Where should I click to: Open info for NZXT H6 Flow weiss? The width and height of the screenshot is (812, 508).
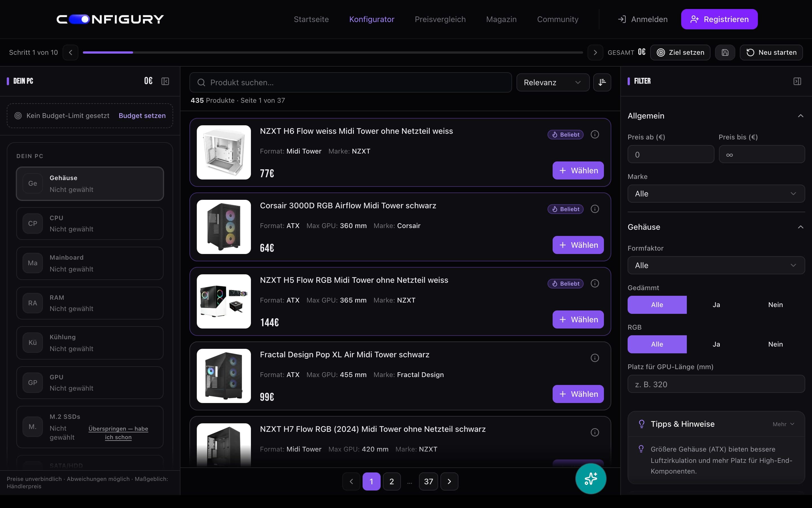595,134
